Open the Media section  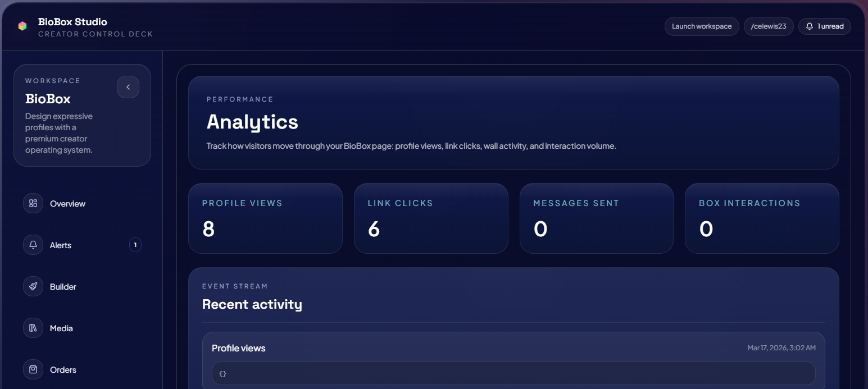(61, 328)
